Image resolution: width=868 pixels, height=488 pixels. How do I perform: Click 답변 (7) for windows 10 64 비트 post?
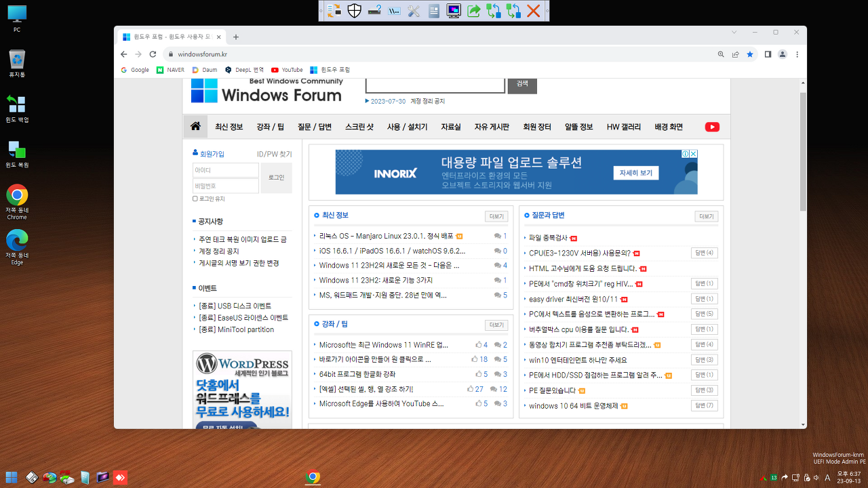[x=704, y=405]
